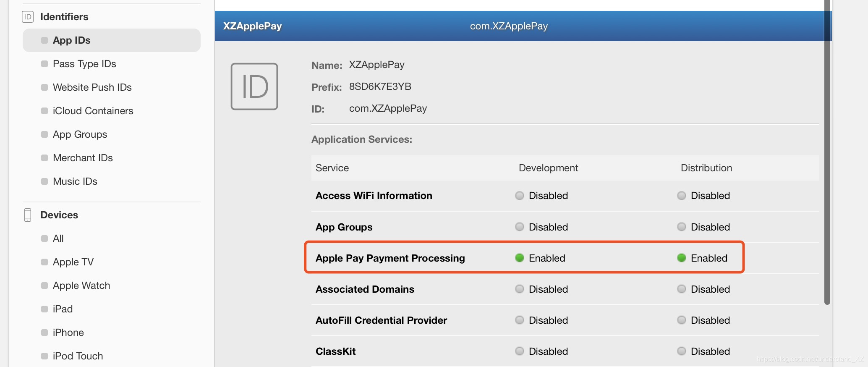The image size is (868, 367).
Task: Show iPod Touch devices
Action: coord(78,356)
